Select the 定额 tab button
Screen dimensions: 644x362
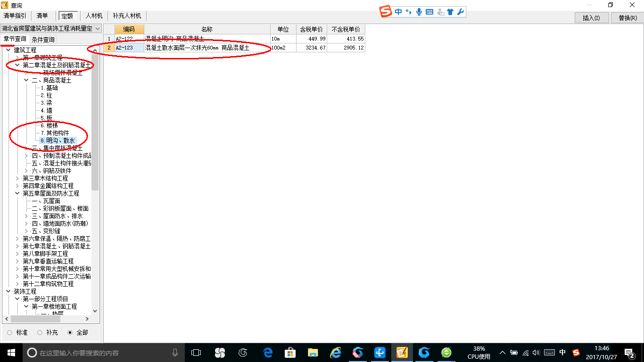click(x=67, y=16)
